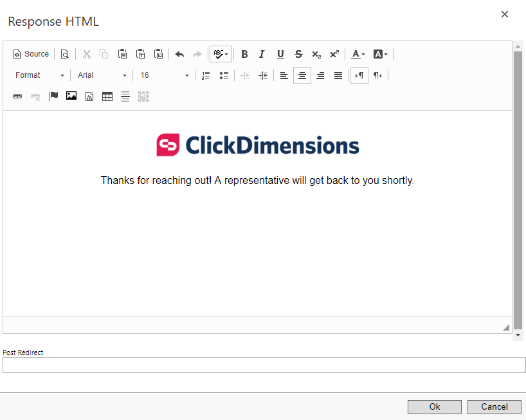Switch to Source view

coord(31,54)
